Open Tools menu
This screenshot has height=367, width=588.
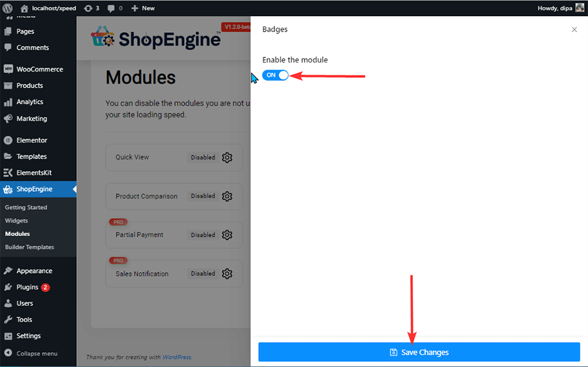pos(24,320)
